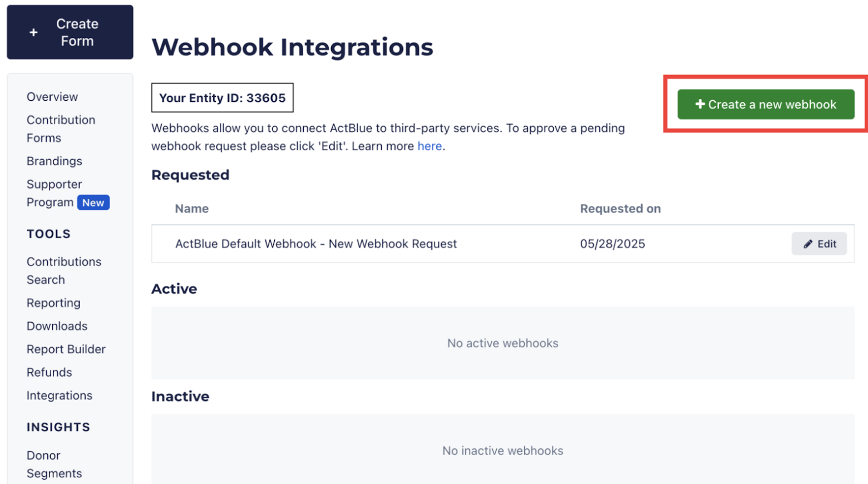Open Report Builder in the sidebar

click(66, 349)
